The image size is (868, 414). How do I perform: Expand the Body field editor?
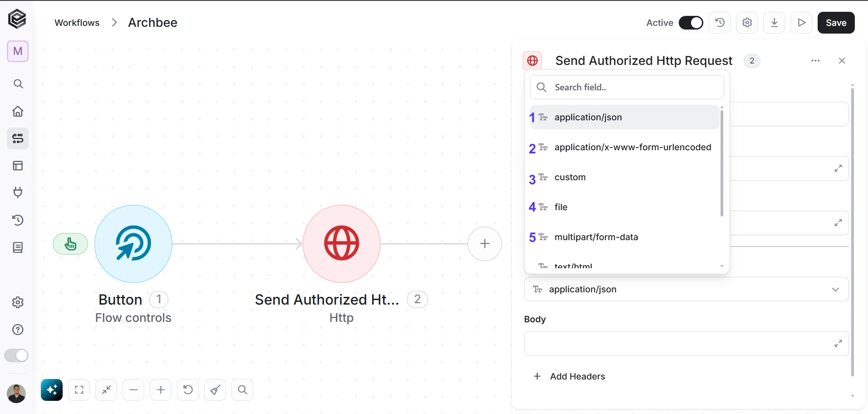click(x=838, y=344)
